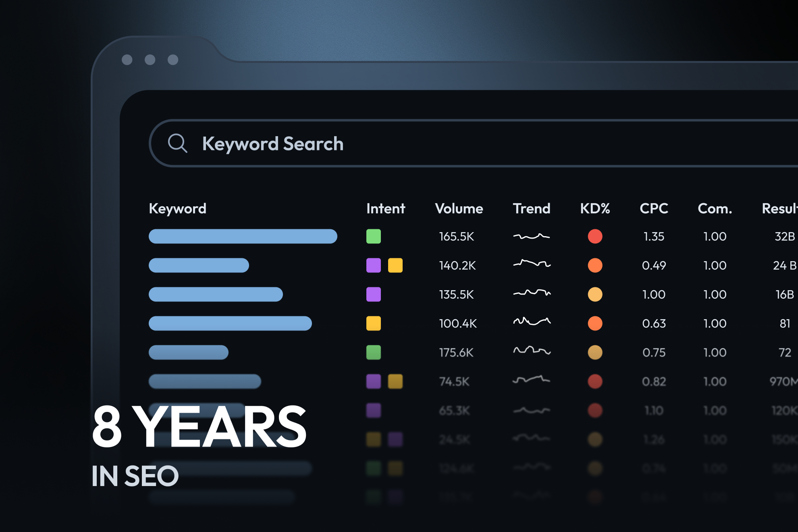The image size is (798, 532).
Task: Click the green intent square for 165.5K row
Action: pos(373,236)
